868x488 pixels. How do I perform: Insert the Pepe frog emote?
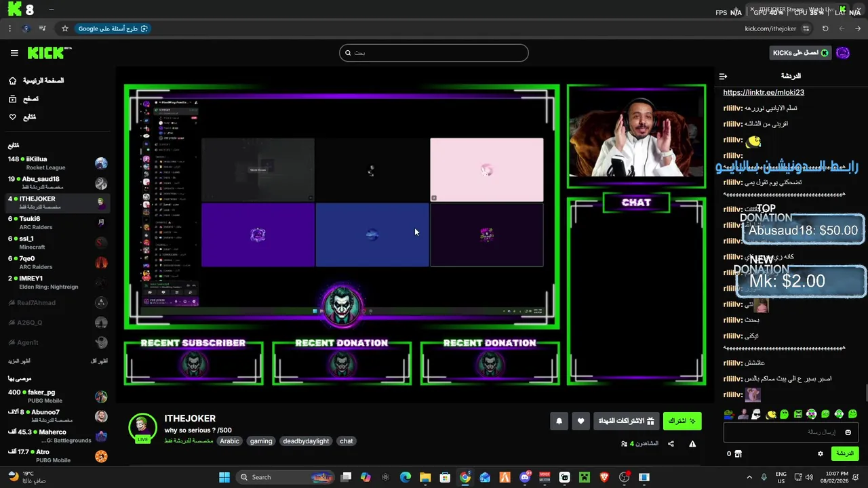[728, 414]
